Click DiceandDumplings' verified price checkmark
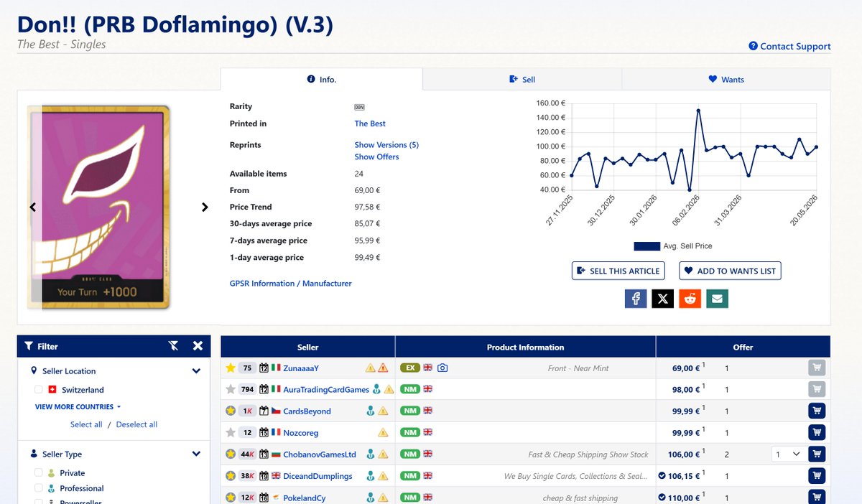Image resolution: width=862 pixels, height=504 pixels. (x=662, y=475)
